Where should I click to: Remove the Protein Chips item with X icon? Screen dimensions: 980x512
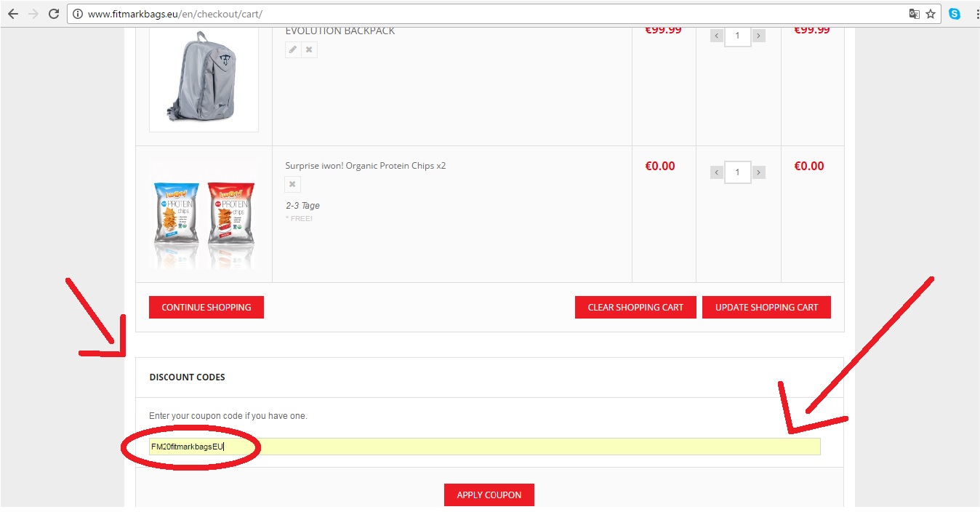[292, 184]
